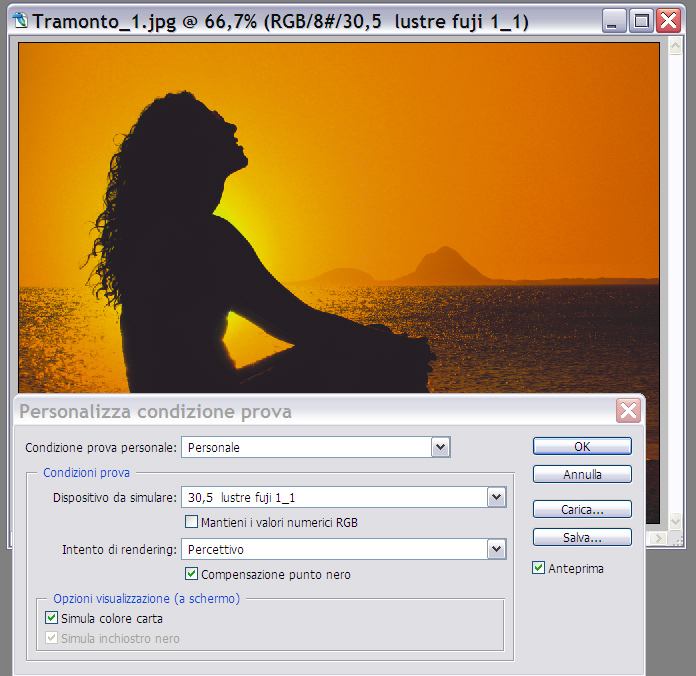Uncheck Compensazione punto nero
This screenshot has height=676, width=696.
191,573
